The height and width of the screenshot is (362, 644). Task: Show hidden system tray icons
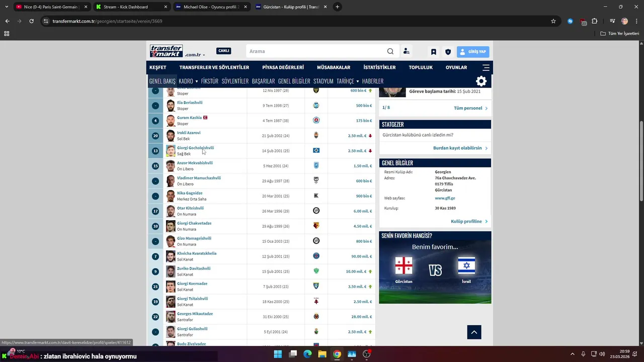[572, 354]
